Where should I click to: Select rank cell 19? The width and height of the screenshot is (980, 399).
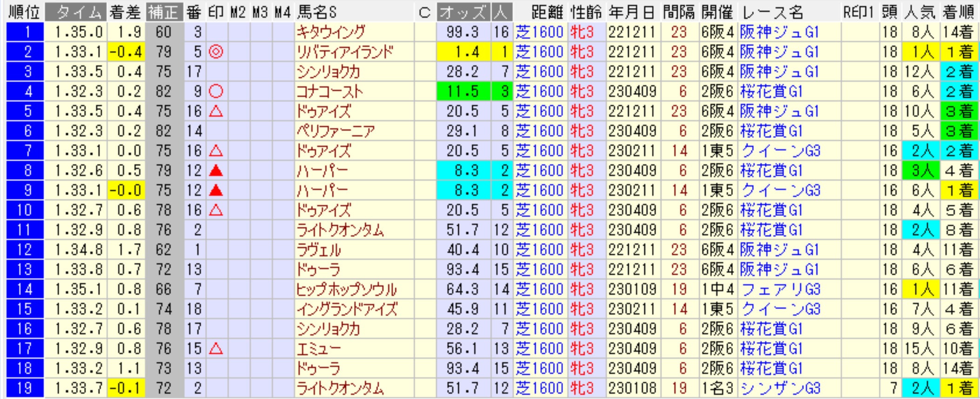25,388
